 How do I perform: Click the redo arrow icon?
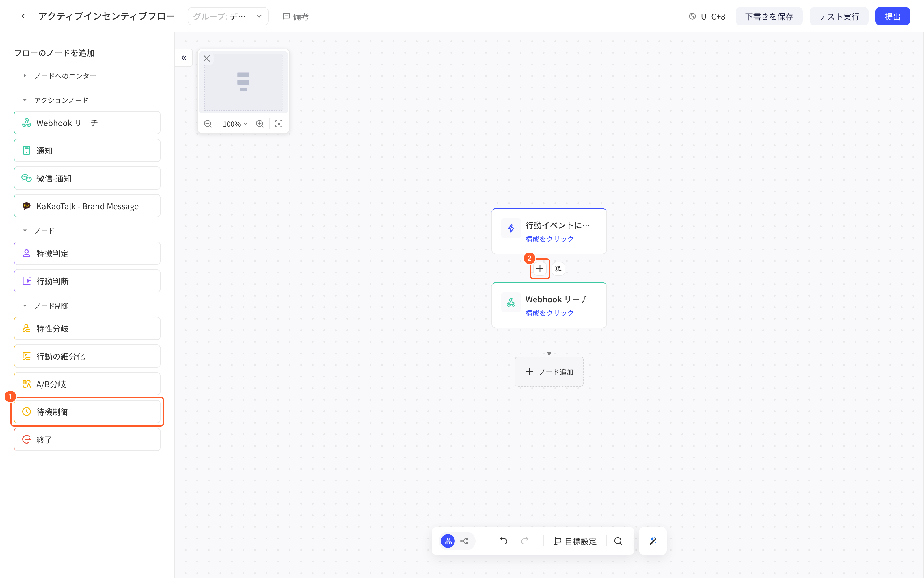[525, 541]
